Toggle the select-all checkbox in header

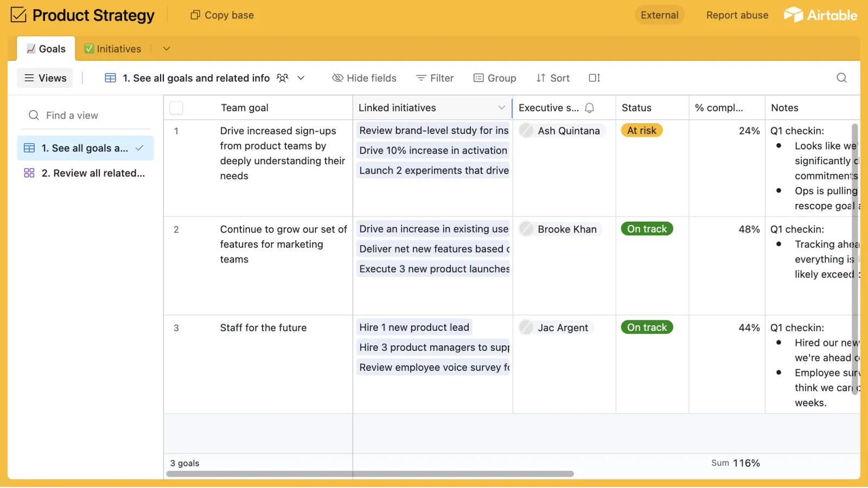176,108
